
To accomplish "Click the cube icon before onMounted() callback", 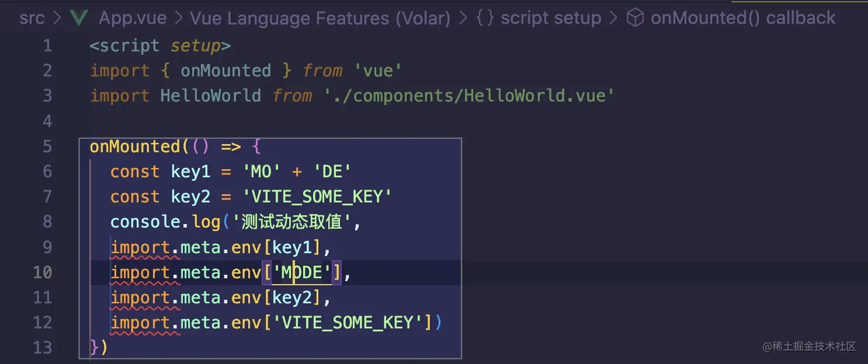I will (x=635, y=19).
